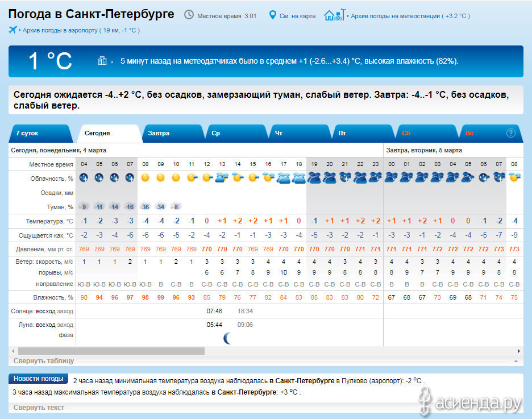The width and height of the screenshot is (532, 419).
Task: Click the clear sun icon at 08
Action: tap(145, 177)
